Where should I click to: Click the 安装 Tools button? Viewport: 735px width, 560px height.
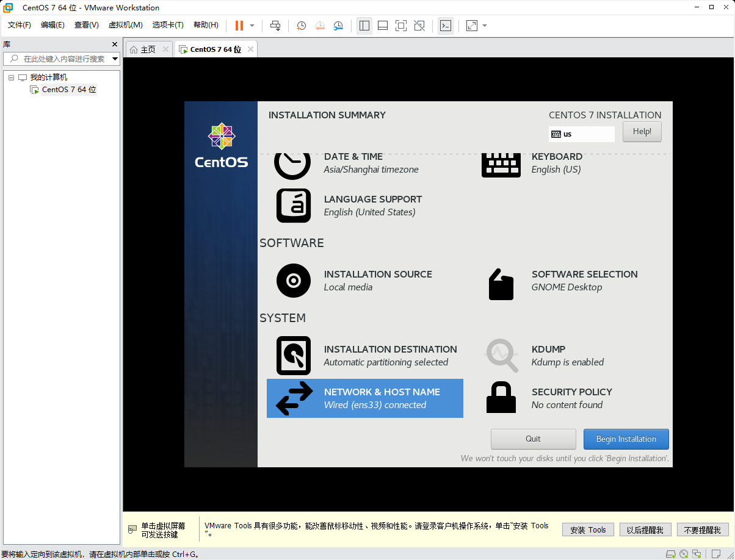pos(588,530)
